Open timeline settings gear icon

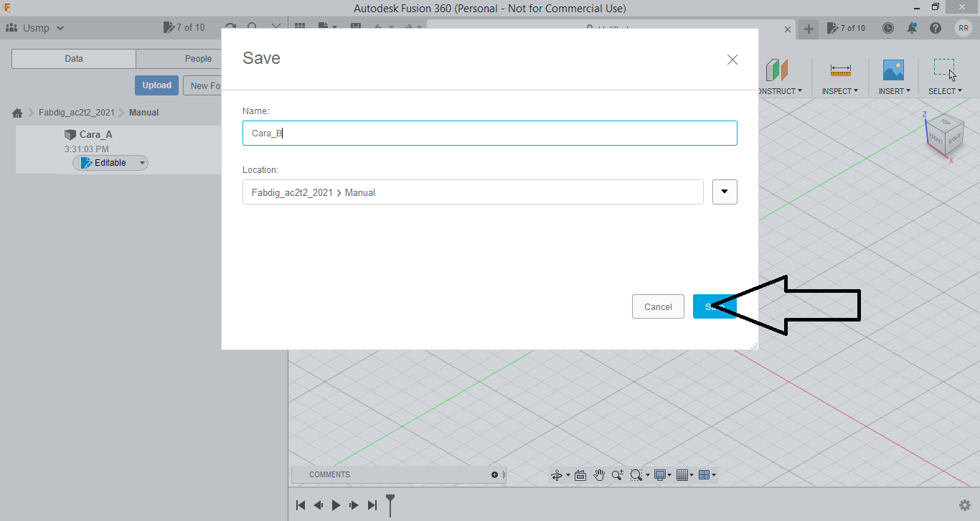tap(965, 505)
